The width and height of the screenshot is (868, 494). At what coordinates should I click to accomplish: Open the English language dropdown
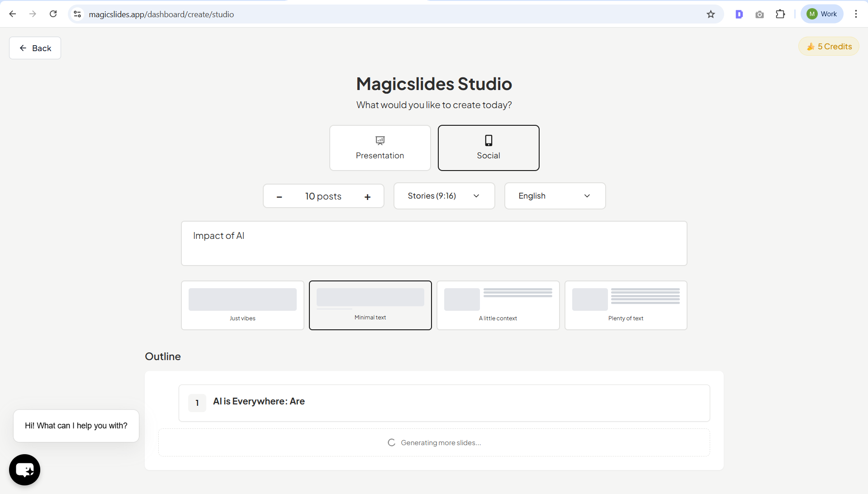click(555, 196)
